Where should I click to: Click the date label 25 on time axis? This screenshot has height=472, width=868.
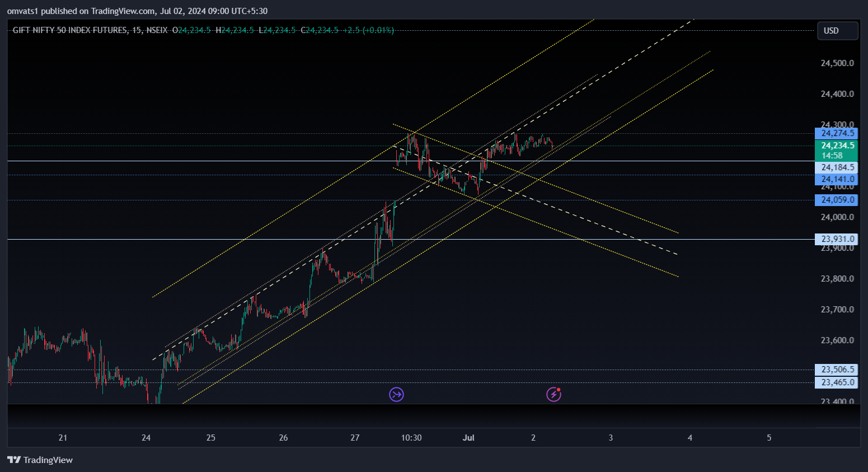211,438
